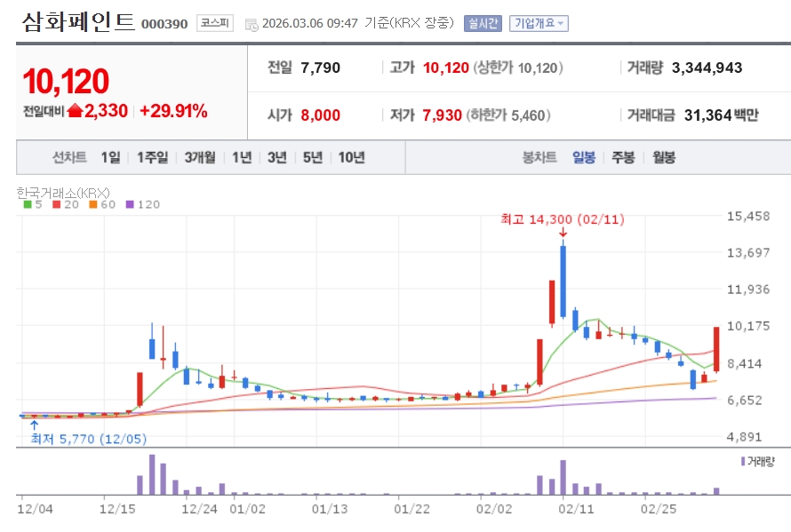Click the 15,458 price axis label
This screenshot has width=791, height=532.
pyautogui.click(x=748, y=217)
